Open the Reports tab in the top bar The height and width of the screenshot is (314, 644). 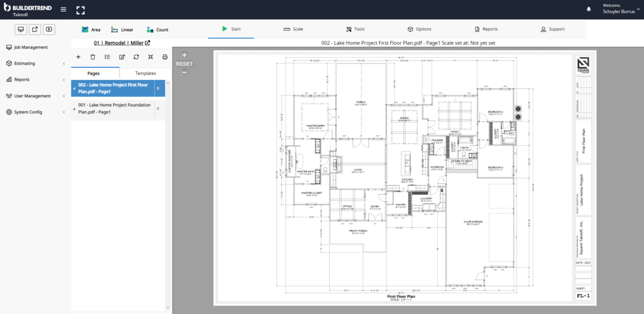coord(486,29)
